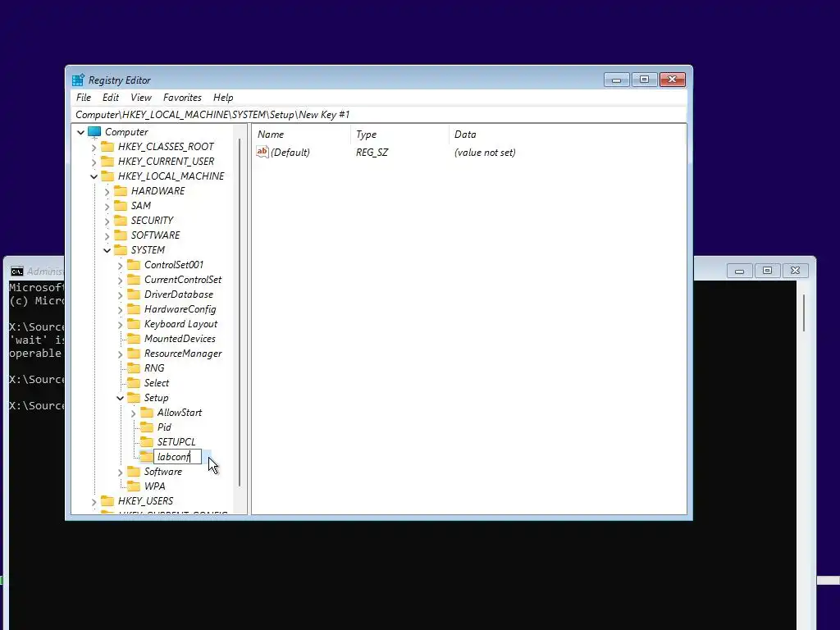
Task: Sort by the Name column header
Action: point(302,135)
